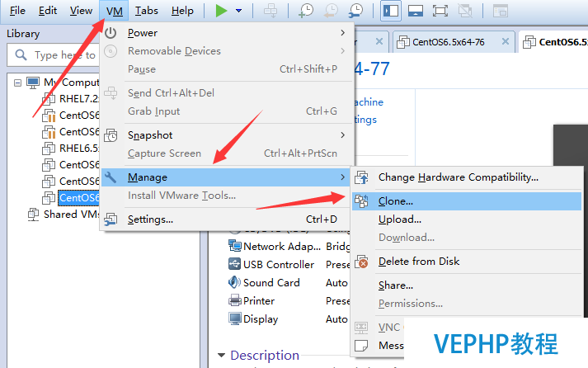Click the grayed Removable Devices entry

coord(228,51)
